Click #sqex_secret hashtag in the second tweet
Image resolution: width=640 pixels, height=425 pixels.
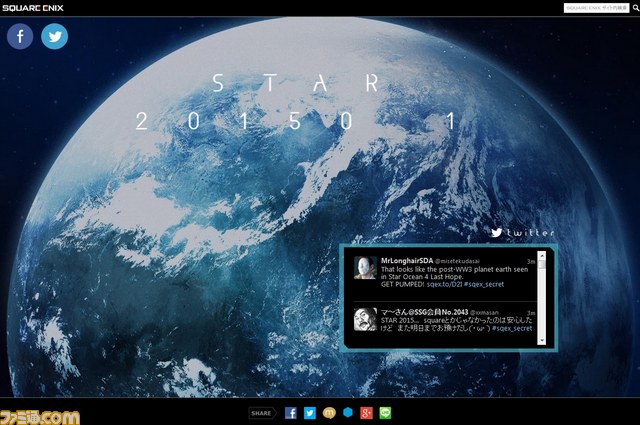point(512,328)
